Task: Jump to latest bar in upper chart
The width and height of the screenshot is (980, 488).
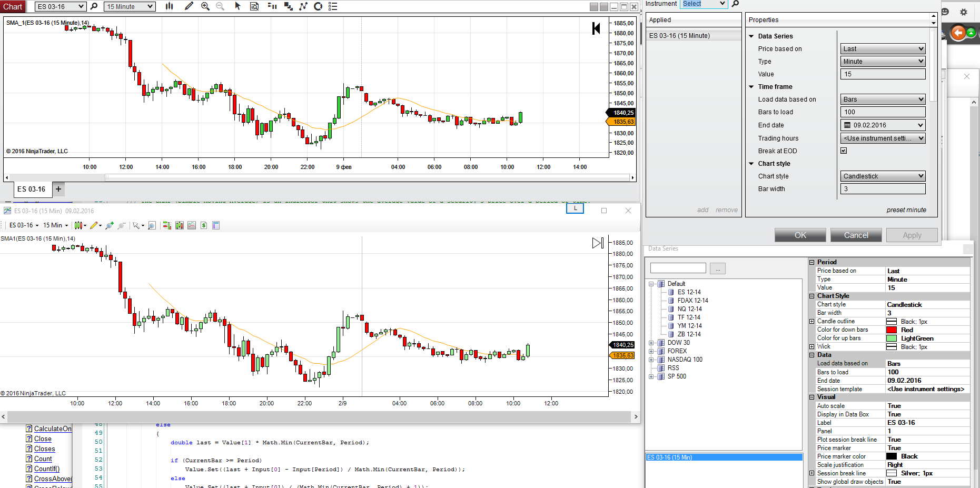Action: click(x=596, y=28)
